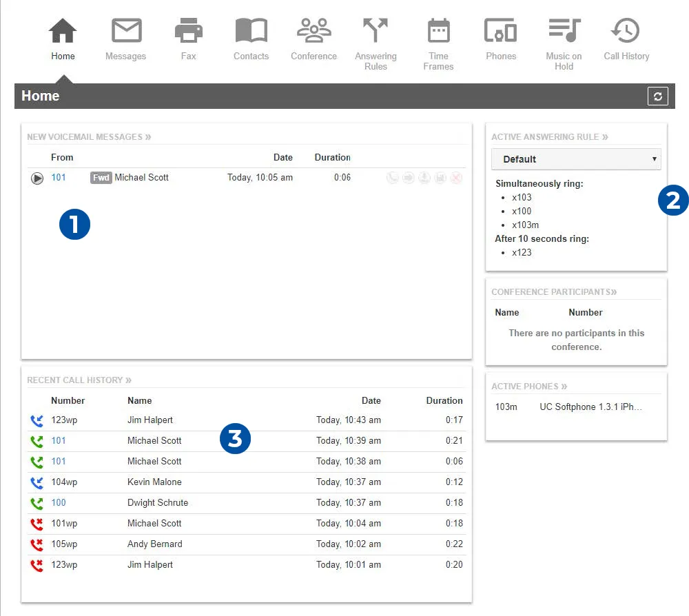Click Today, 10:05 am voicemail date

[x=260, y=178]
